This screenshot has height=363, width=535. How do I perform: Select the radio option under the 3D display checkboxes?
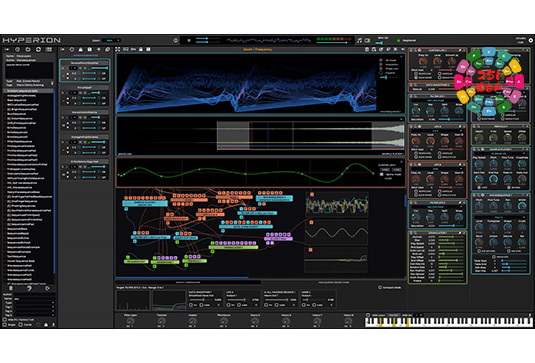click(x=381, y=73)
